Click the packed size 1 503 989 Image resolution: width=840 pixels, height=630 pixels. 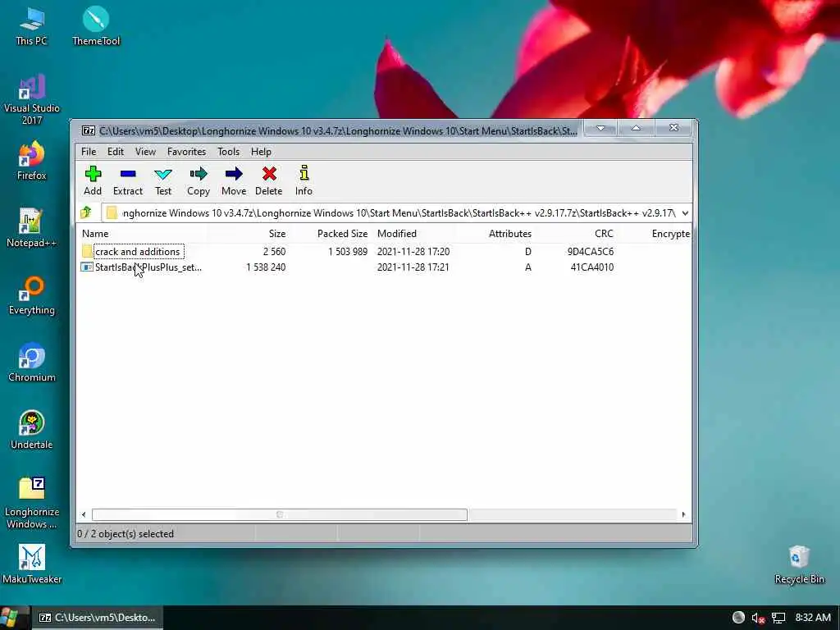point(348,251)
